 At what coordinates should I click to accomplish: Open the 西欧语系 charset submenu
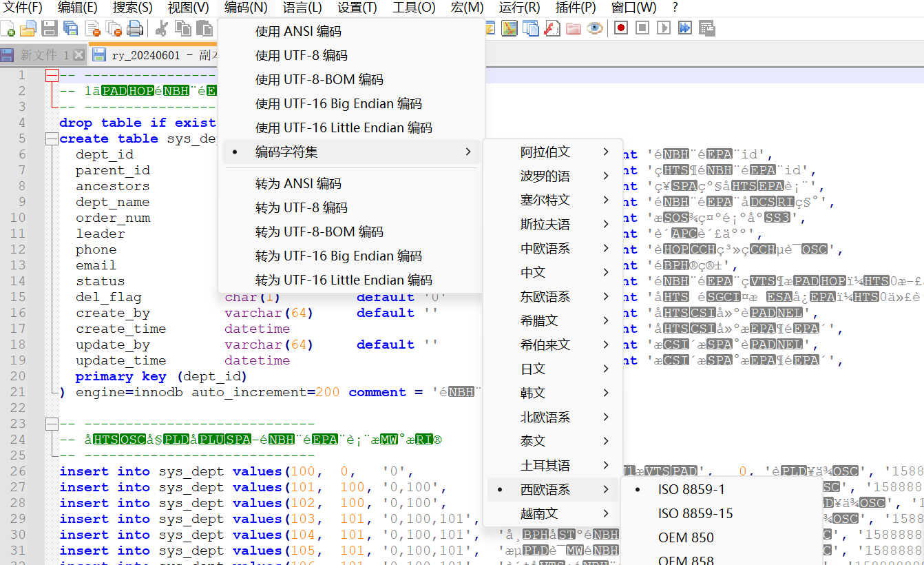click(553, 490)
